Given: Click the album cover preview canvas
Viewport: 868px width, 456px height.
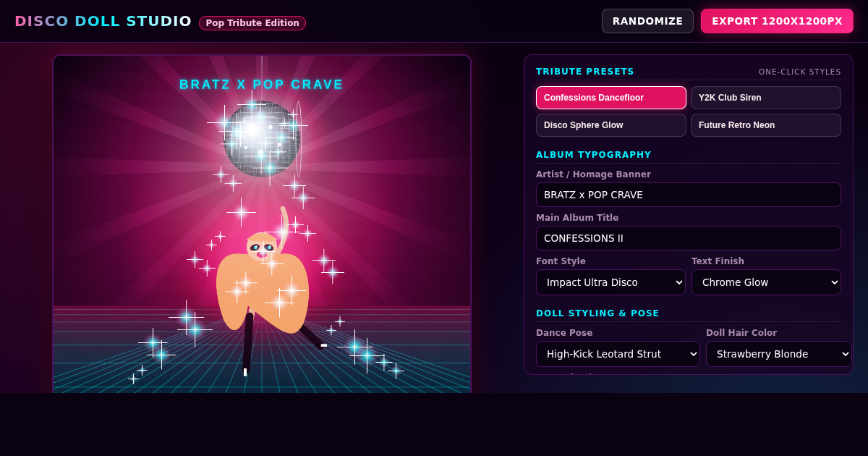Looking at the screenshot, I should (x=262, y=224).
